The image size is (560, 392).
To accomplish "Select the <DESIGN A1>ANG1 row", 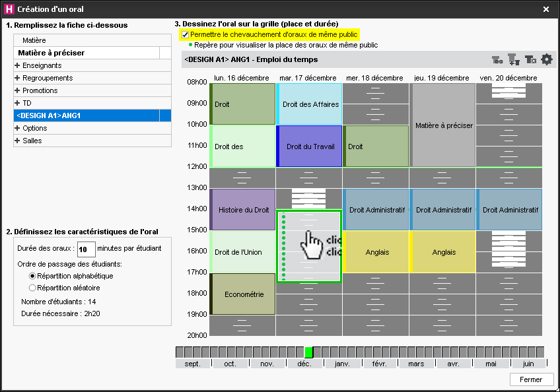I will pyautogui.click(x=92, y=115).
